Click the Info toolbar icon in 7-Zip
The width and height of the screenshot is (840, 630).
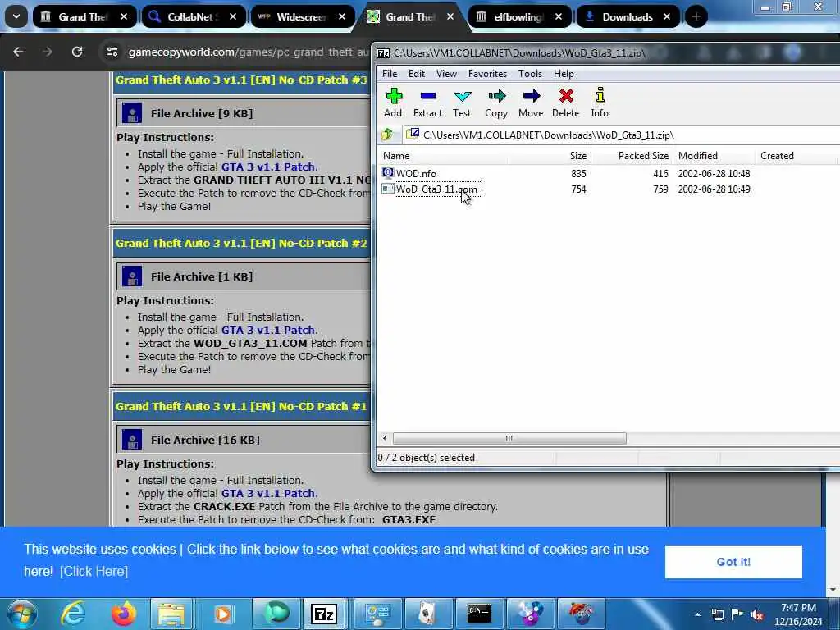coord(600,103)
